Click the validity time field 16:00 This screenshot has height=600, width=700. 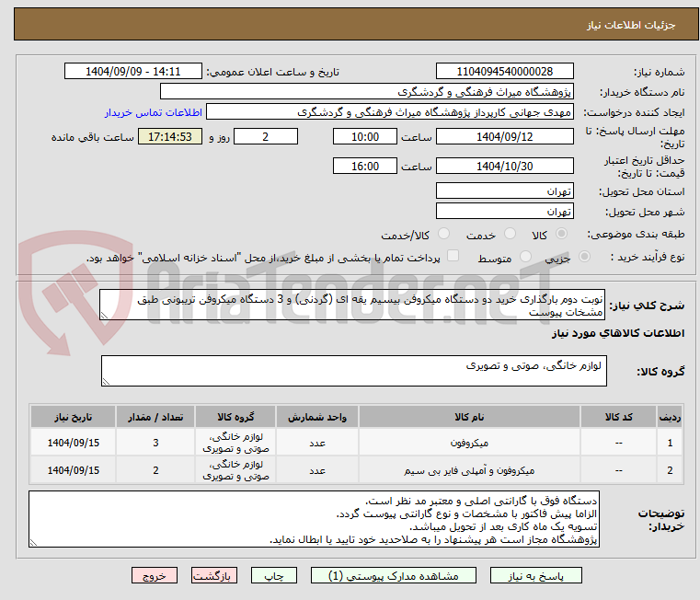click(365, 167)
